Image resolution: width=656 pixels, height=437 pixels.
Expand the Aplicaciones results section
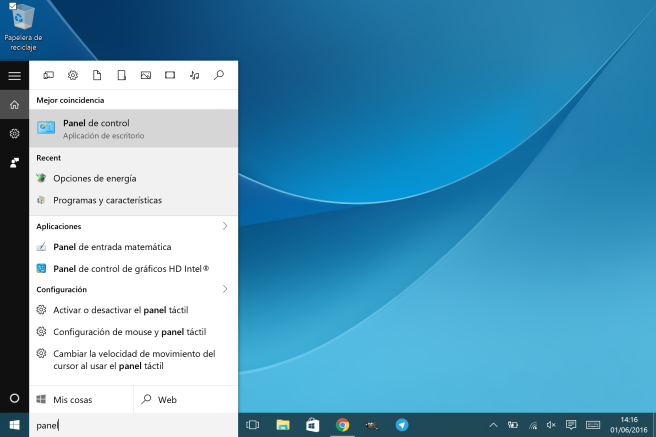click(x=225, y=226)
